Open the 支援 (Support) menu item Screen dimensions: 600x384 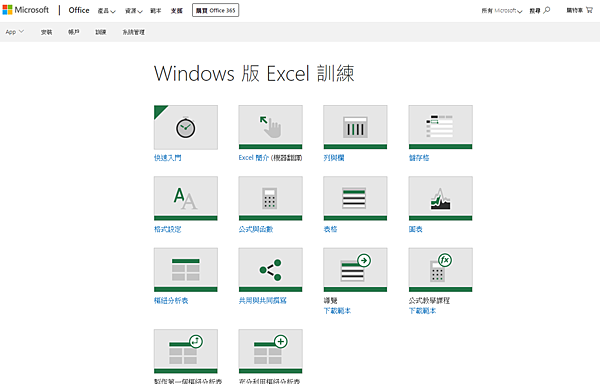(x=176, y=11)
